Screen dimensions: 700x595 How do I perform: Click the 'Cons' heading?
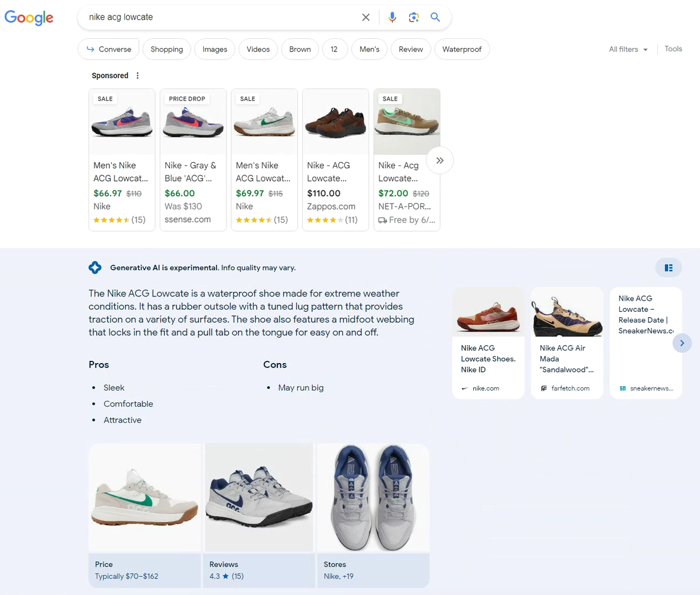click(275, 365)
